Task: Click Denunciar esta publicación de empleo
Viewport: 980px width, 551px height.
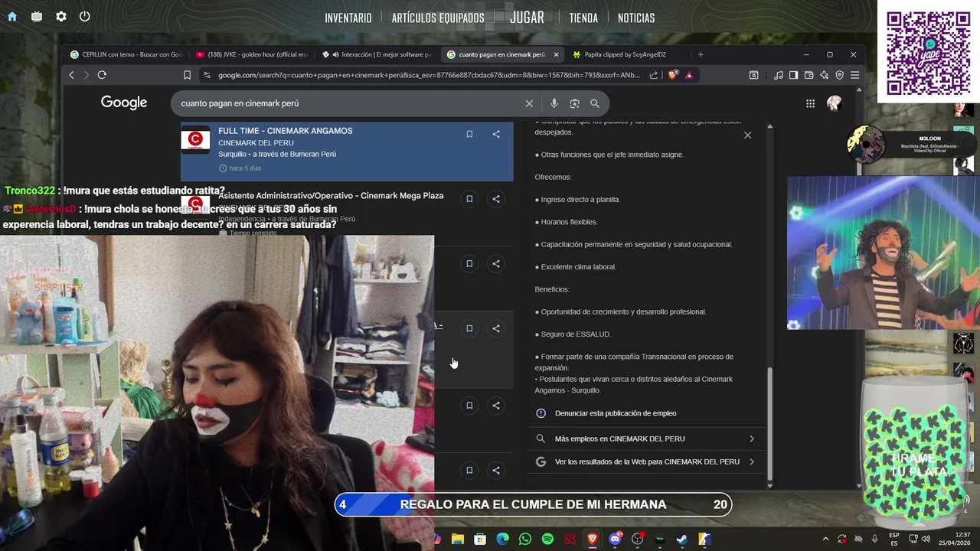Action: (x=615, y=413)
